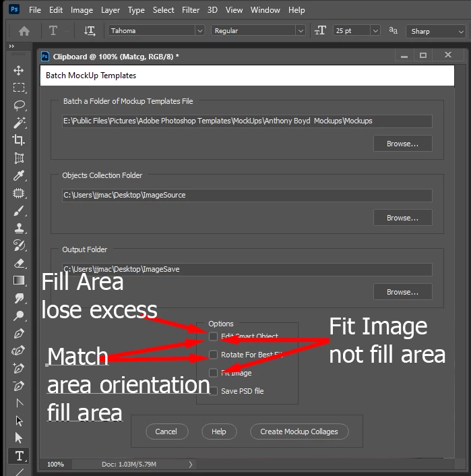Click the 100% zoom level field
Screen dimensions: 471x476
56,464
